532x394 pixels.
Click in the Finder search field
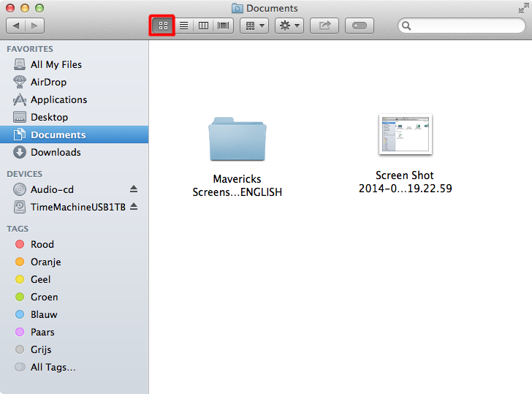click(x=462, y=26)
